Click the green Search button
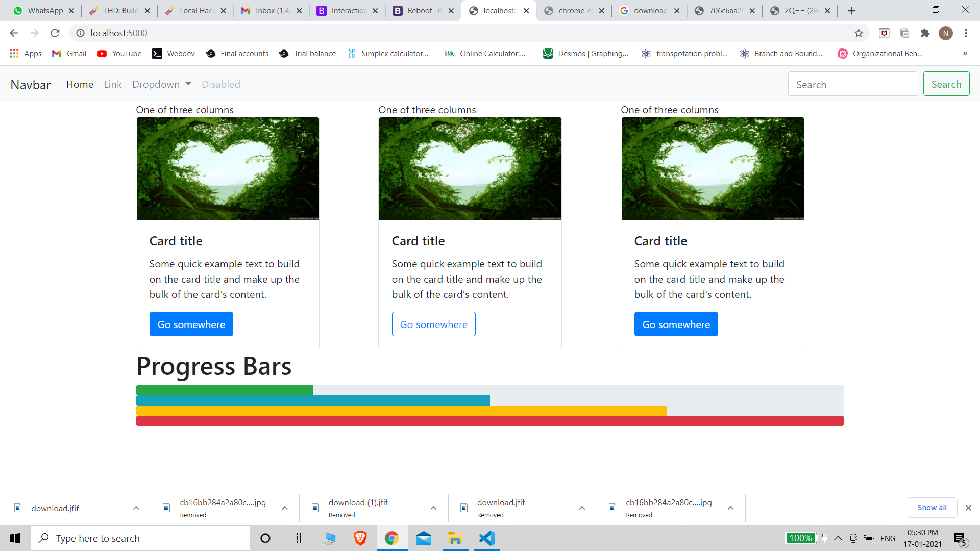980x551 pixels. [946, 84]
